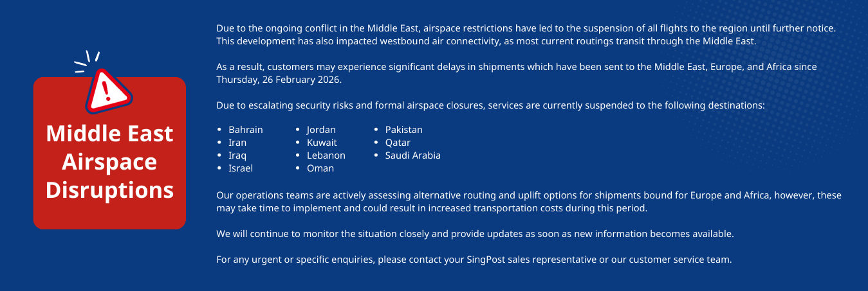Click the Oman list entry
Viewport: 868px width, 291px height.
coord(320,168)
